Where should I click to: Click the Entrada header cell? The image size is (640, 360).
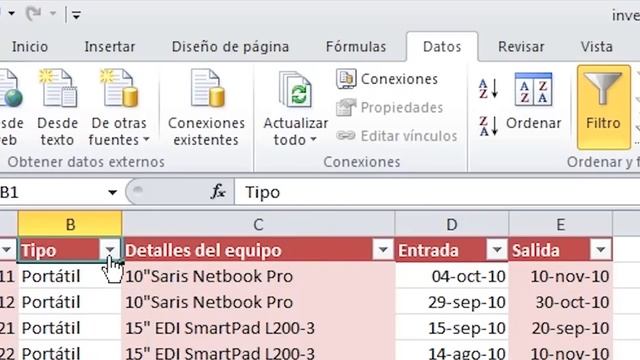452,250
